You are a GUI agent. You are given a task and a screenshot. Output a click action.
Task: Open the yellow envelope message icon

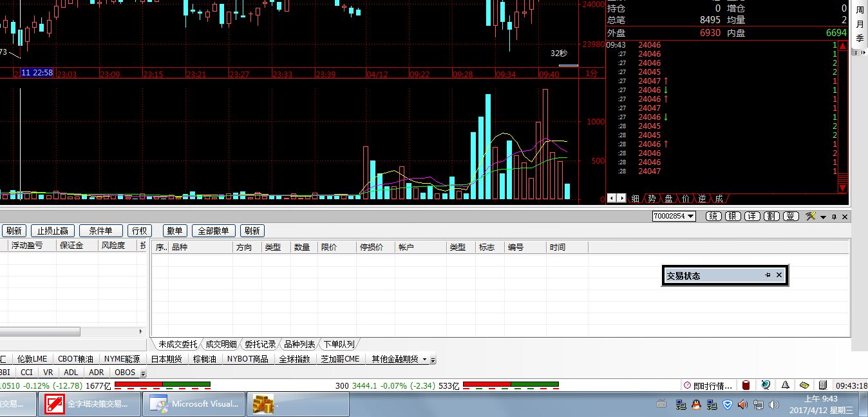[x=804, y=385]
